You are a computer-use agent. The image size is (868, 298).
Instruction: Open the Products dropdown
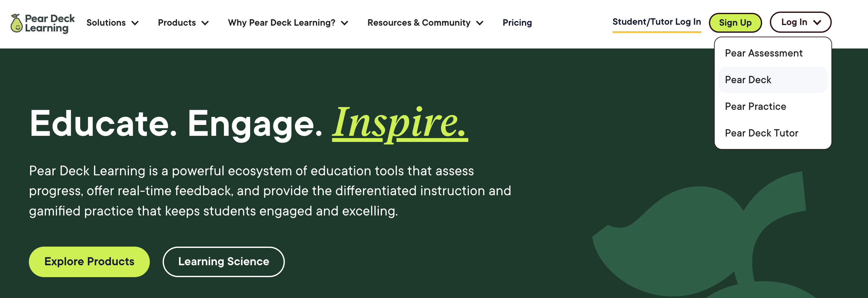(x=177, y=23)
